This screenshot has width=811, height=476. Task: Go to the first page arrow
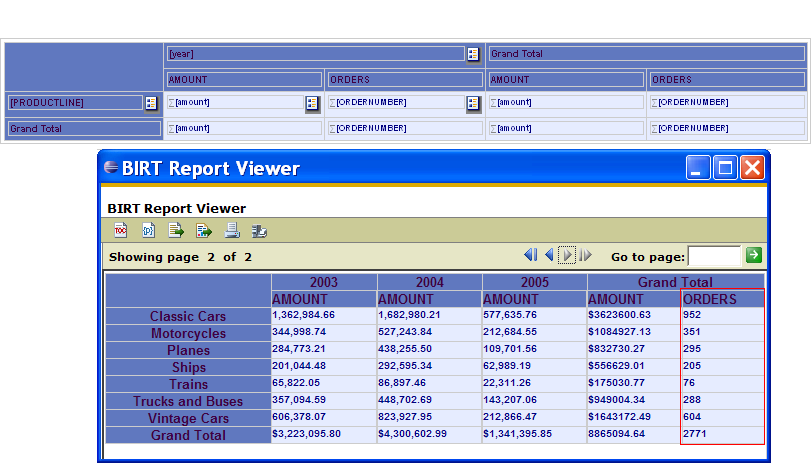pyautogui.click(x=530, y=256)
